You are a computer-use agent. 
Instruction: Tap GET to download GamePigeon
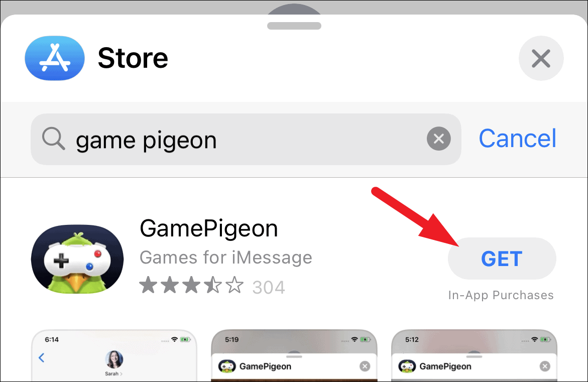coord(502,259)
